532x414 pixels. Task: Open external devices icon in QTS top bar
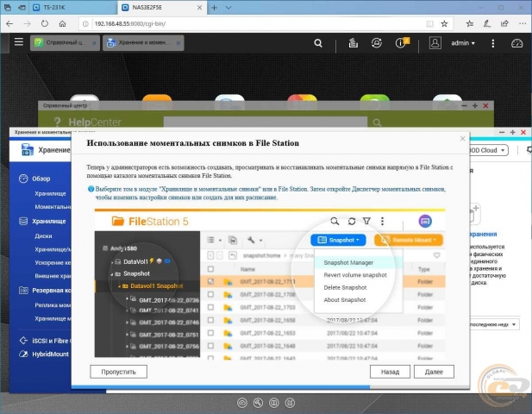pyautogui.click(x=376, y=43)
